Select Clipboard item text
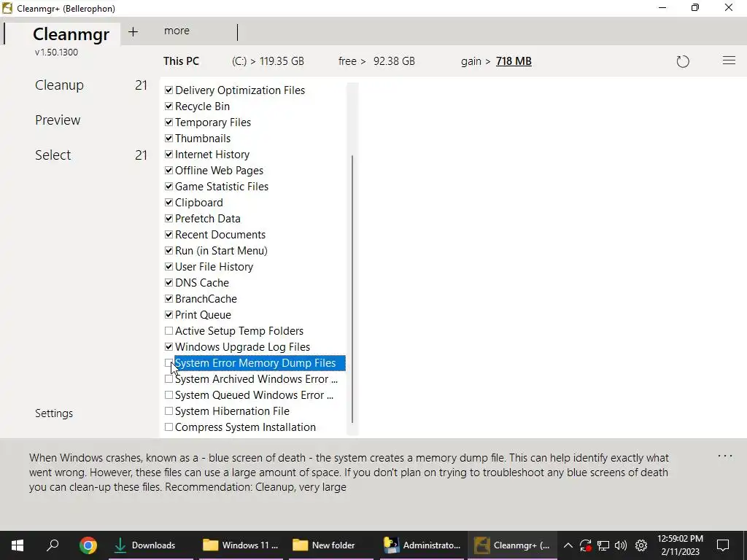Viewport: 747px width, 560px height. (198, 203)
